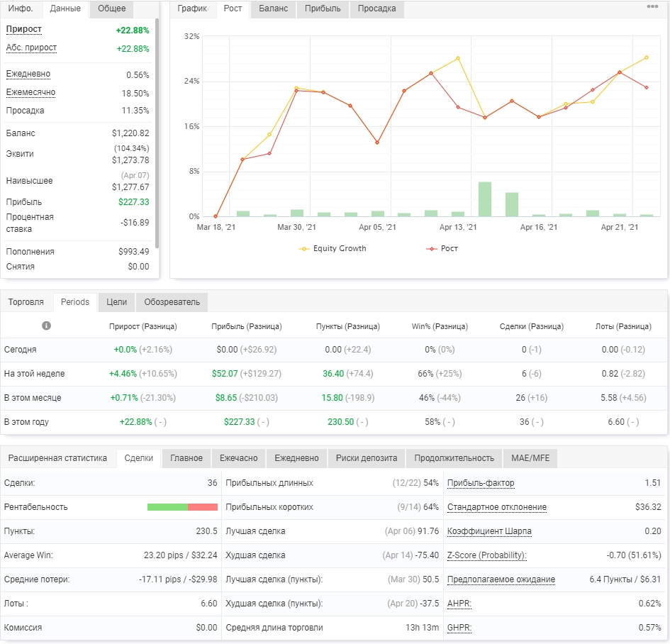Image resolution: width=670 pixels, height=644 pixels.
Task: Click the Win% (Разница) column header
Action: [440, 326]
